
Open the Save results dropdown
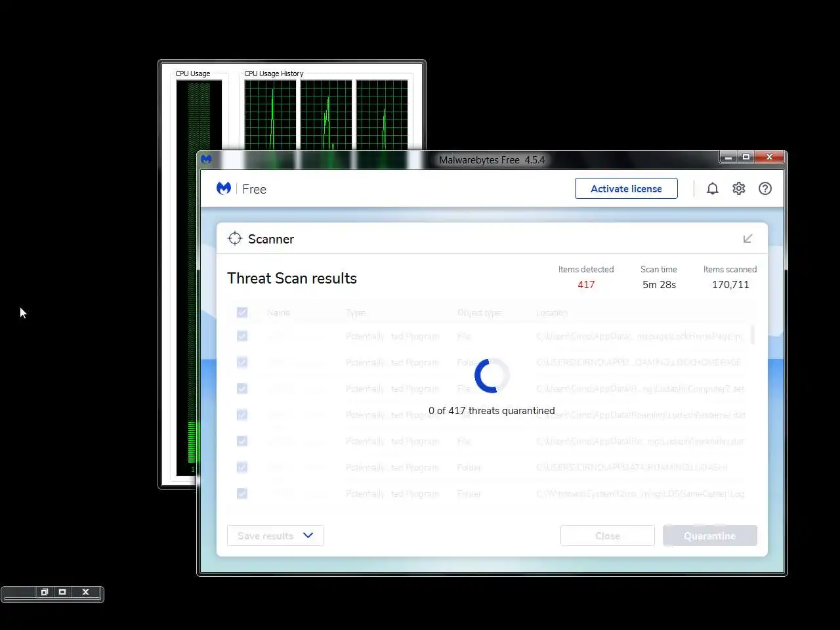(x=276, y=535)
